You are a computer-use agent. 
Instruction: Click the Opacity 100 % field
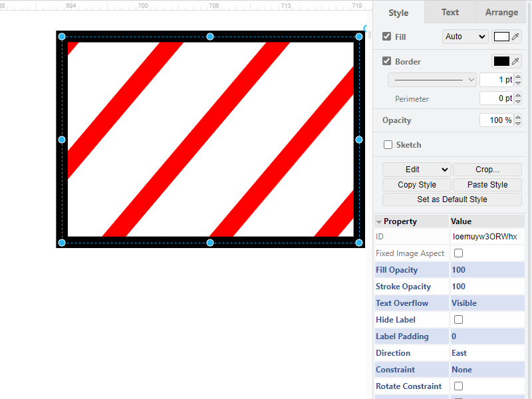[x=496, y=120]
